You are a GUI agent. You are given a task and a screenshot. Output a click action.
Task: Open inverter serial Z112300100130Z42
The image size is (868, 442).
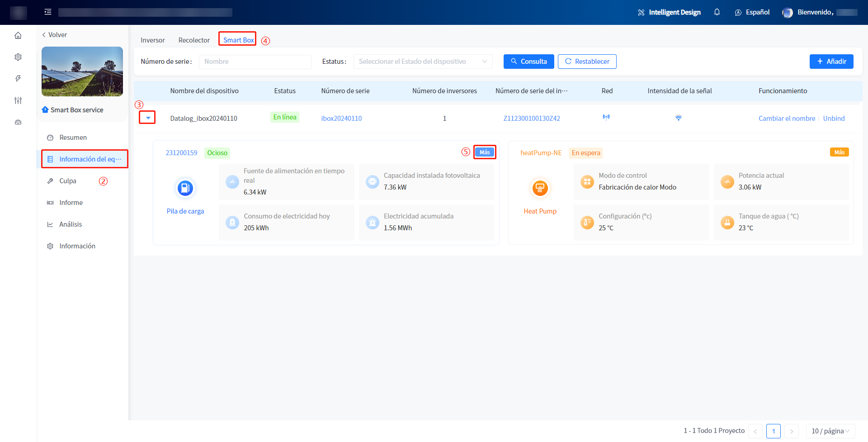coord(532,119)
